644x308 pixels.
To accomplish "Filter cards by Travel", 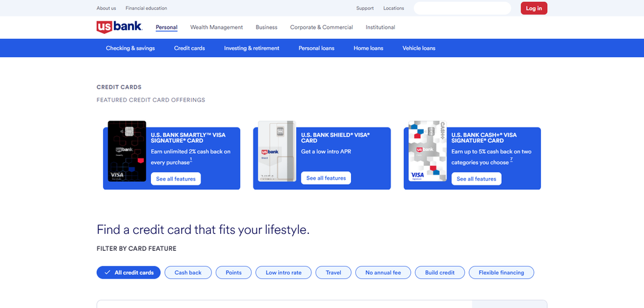I will (333, 272).
